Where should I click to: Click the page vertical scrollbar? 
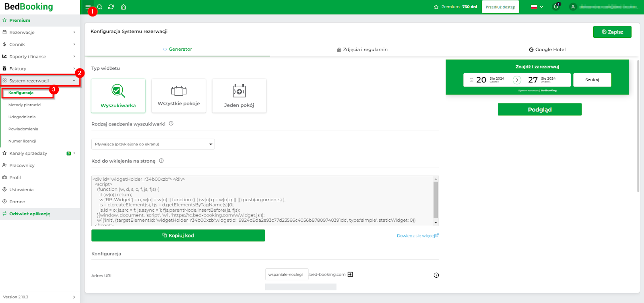pos(638,126)
